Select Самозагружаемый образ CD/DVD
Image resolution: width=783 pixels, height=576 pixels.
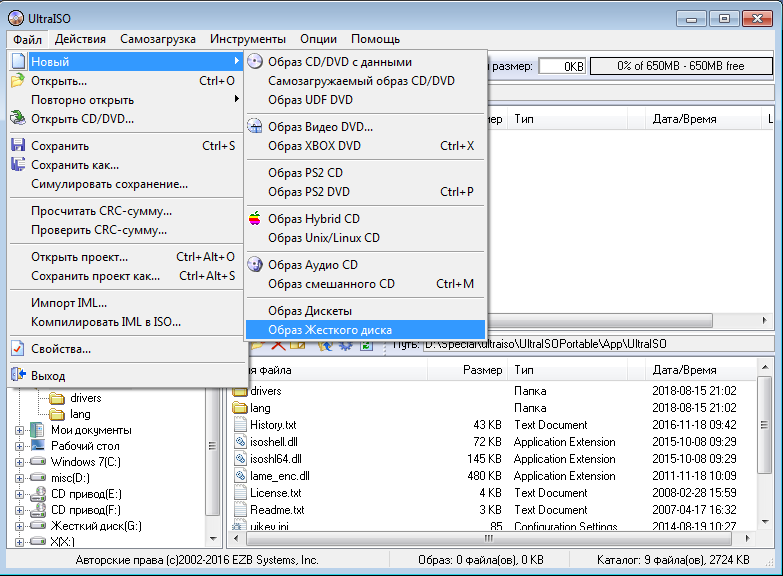366,80
